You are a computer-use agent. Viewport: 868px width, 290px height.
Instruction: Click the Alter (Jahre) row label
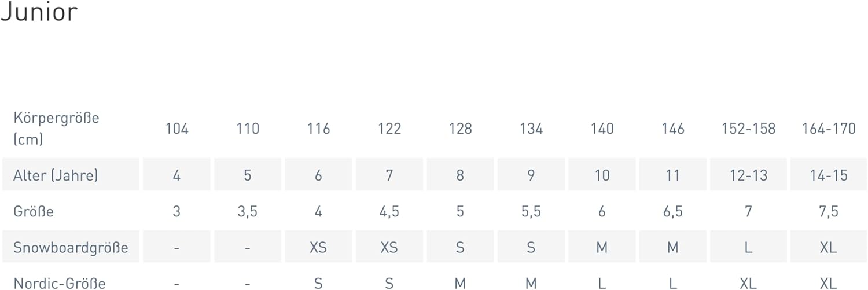56,175
